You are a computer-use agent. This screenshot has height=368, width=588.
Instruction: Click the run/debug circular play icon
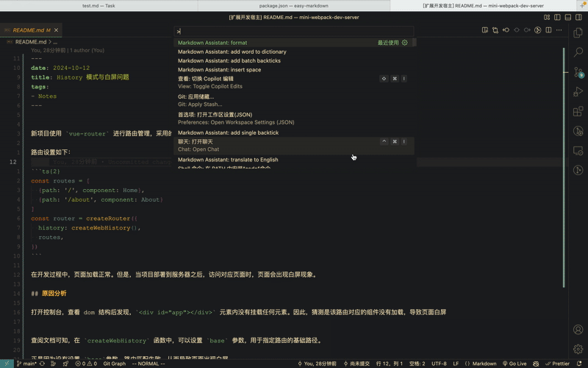pos(538,30)
